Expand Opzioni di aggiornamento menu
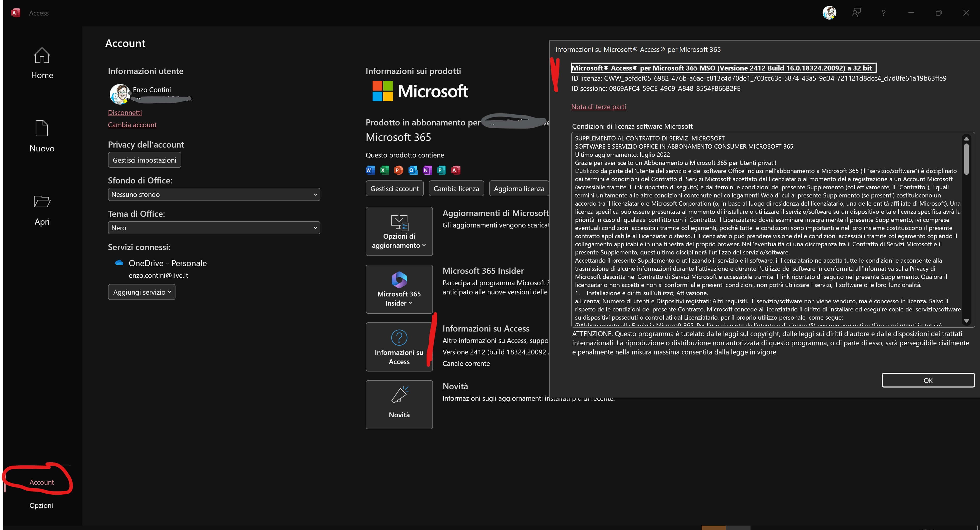980x530 pixels. tap(399, 232)
